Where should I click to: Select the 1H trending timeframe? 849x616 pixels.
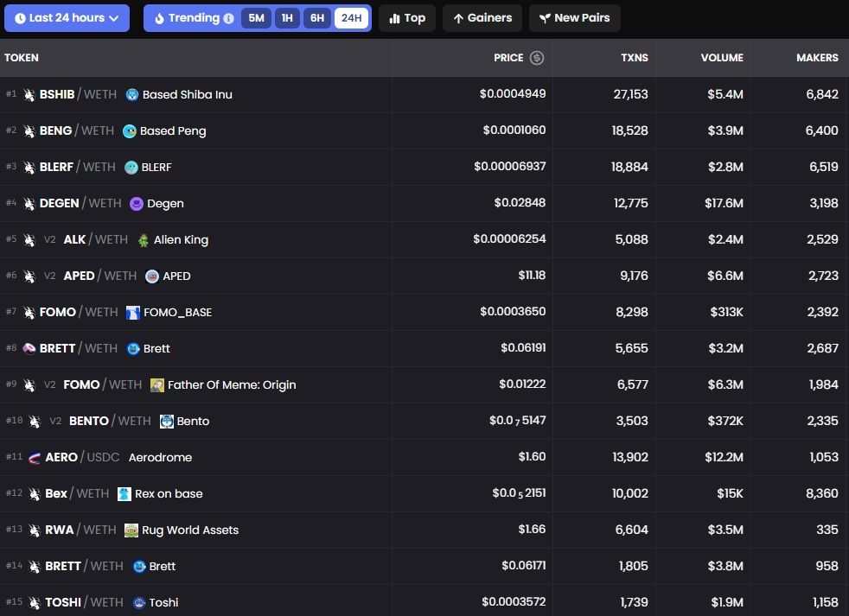pos(287,18)
